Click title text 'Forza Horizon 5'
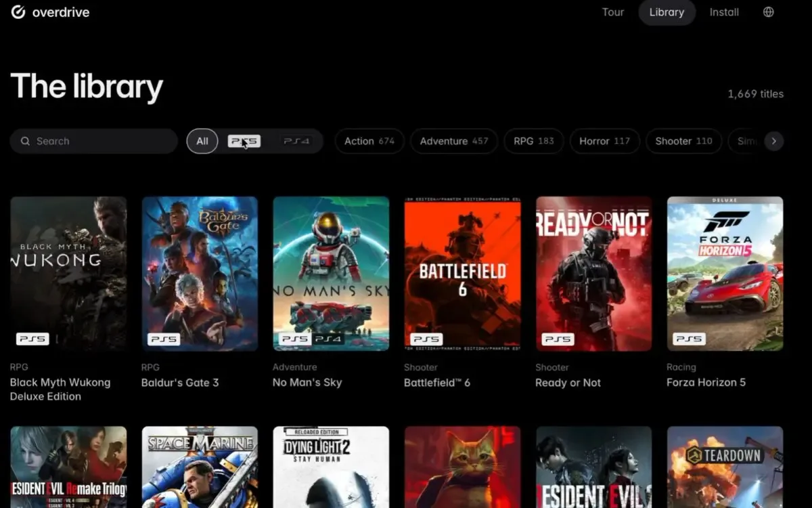The height and width of the screenshot is (508, 812). 706,383
